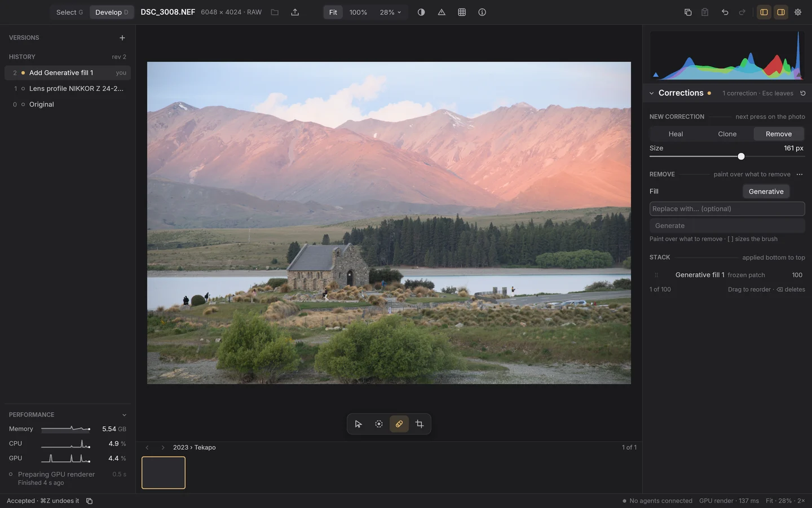Viewport: 812px width, 508px height.
Task: Go to the previous photo with left chevron
Action: [147, 448]
